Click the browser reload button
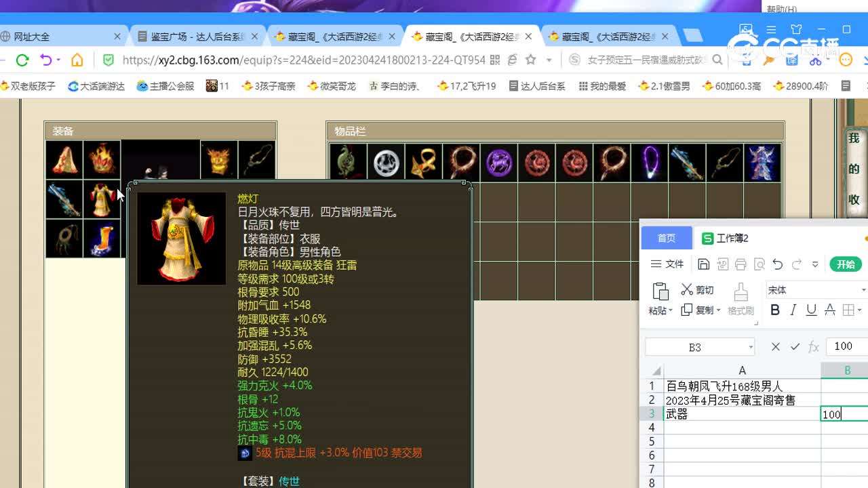The image size is (868, 488). point(22,60)
